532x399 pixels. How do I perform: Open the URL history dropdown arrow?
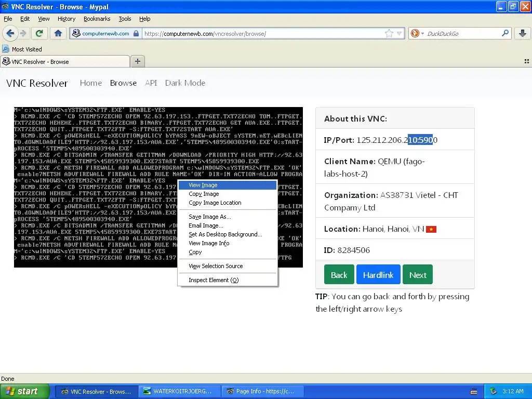(400, 34)
